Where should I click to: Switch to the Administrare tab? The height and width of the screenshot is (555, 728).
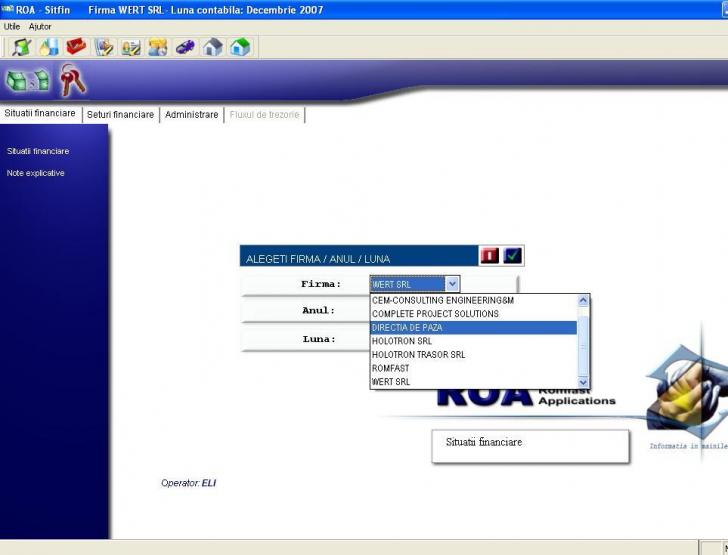(191, 115)
